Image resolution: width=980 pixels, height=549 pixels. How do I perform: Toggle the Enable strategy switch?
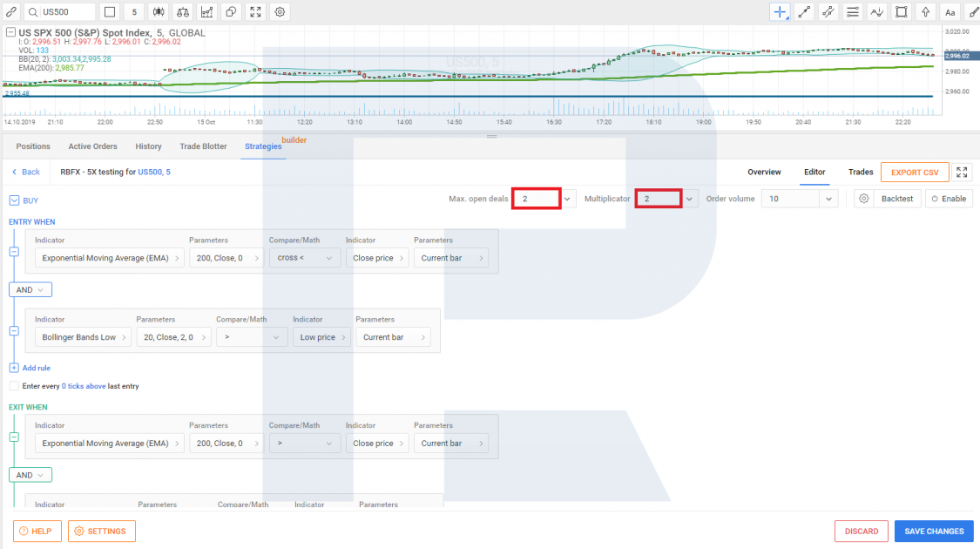[948, 199]
